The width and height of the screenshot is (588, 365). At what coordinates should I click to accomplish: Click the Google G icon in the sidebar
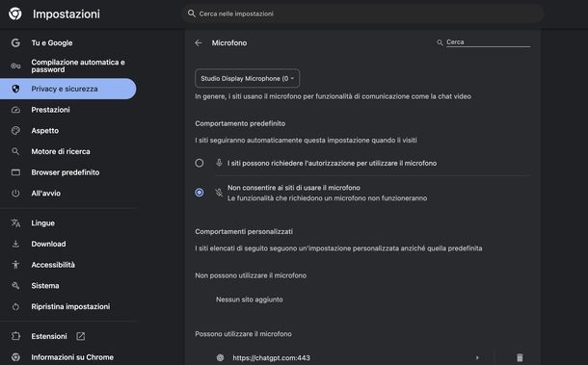(15, 42)
